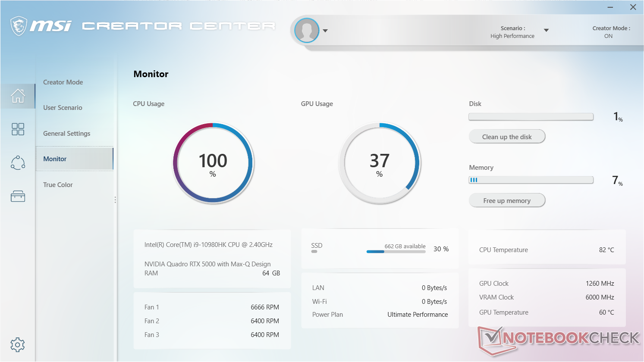644x362 pixels.
Task: Click the Memory usage progress bar
Action: pos(531,180)
